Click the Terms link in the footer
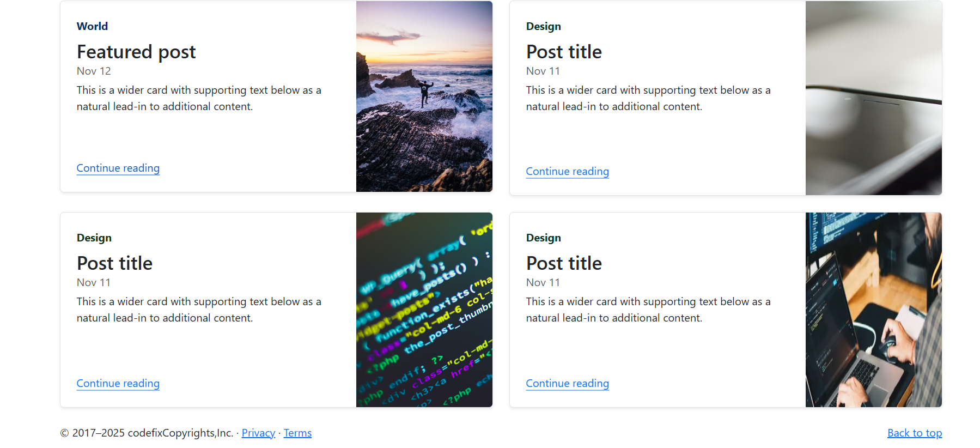This screenshot has width=980, height=448. [x=297, y=433]
